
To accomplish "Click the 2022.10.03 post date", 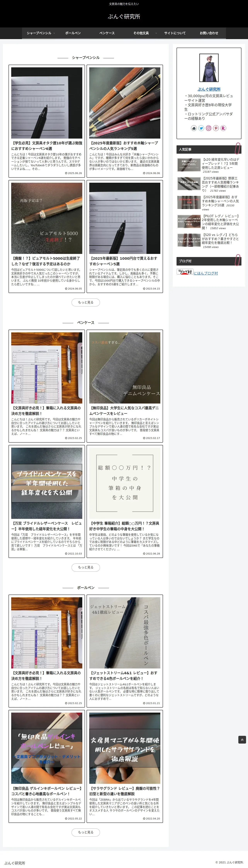I will (x=73, y=554).
